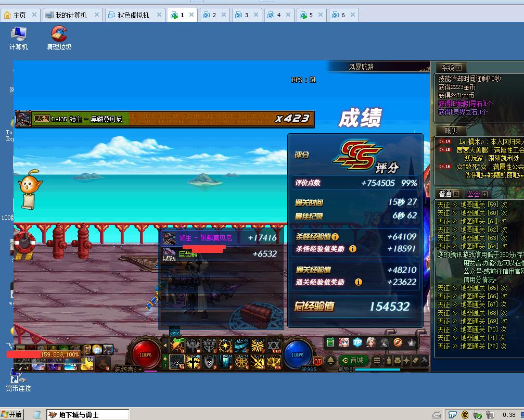Open the 清理垃圾 desktop icon
This screenshot has width=524, height=420.
[x=59, y=39]
